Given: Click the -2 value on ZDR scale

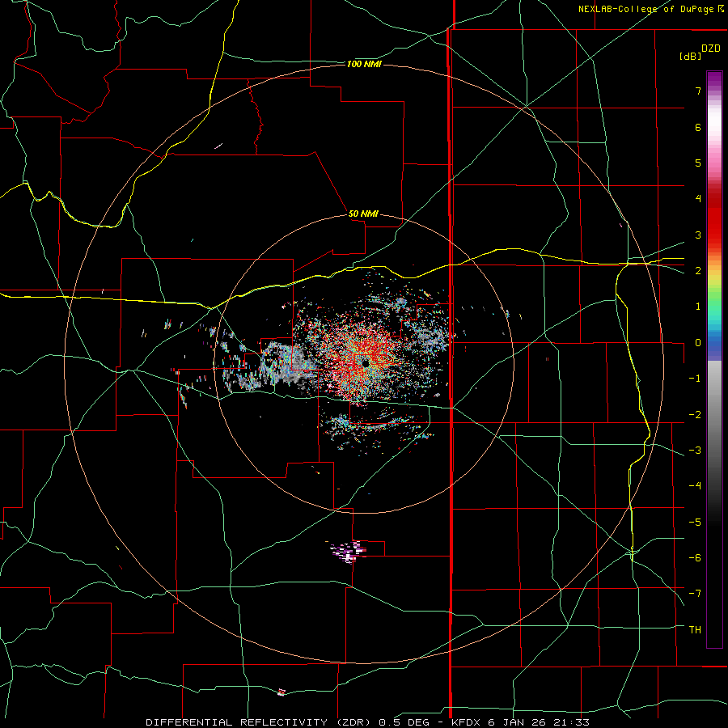Looking at the screenshot, I should [x=695, y=415].
